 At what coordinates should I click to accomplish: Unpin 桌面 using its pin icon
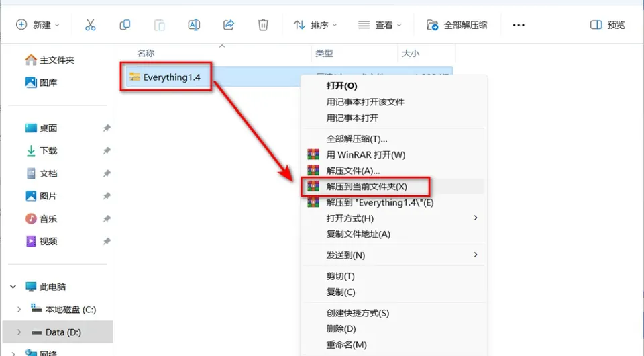click(107, 128)
